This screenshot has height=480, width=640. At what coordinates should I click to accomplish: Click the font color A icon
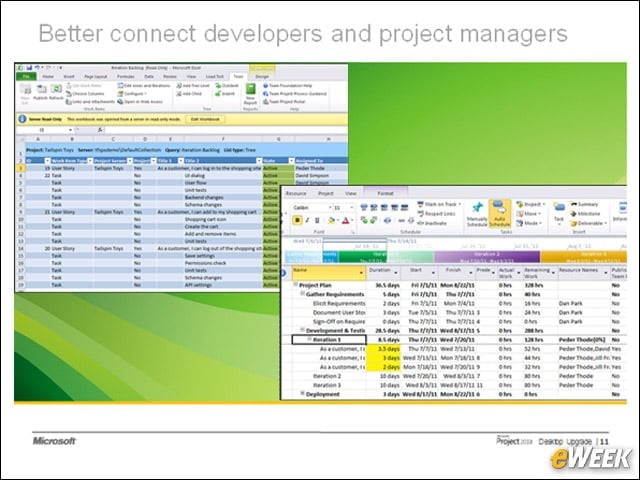click(x=346, y=220)
